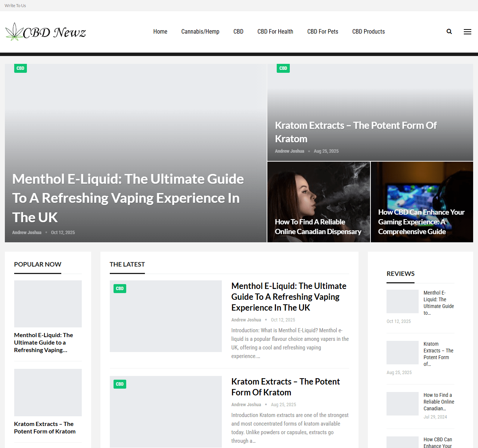Go to Cannabis/Hemp navigation item
Viewport: 478px width, 448px height.
point(200,32)
